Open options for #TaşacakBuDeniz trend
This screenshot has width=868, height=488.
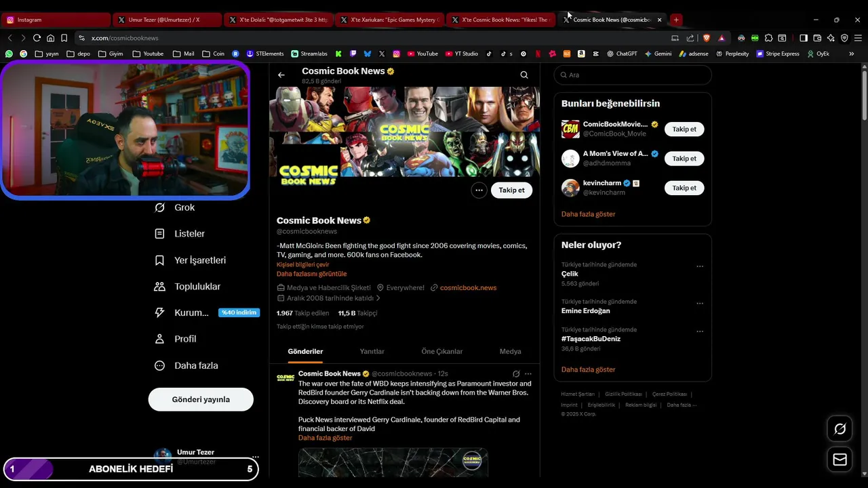tap(700, 331)
